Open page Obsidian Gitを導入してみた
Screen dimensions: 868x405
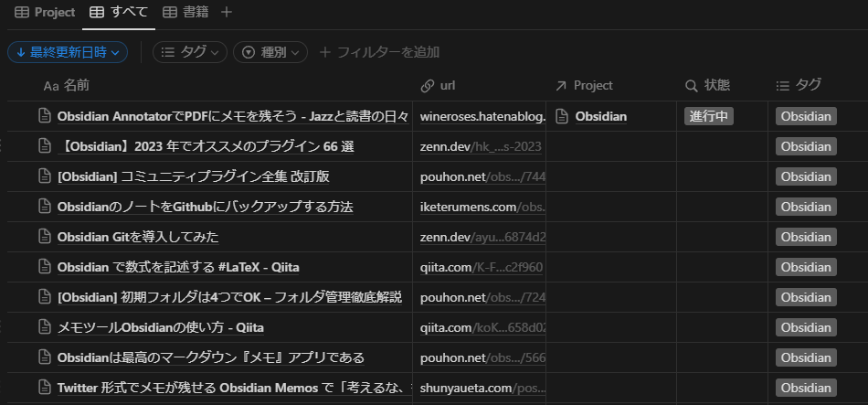pyautogui.click(x=138, y=237)
